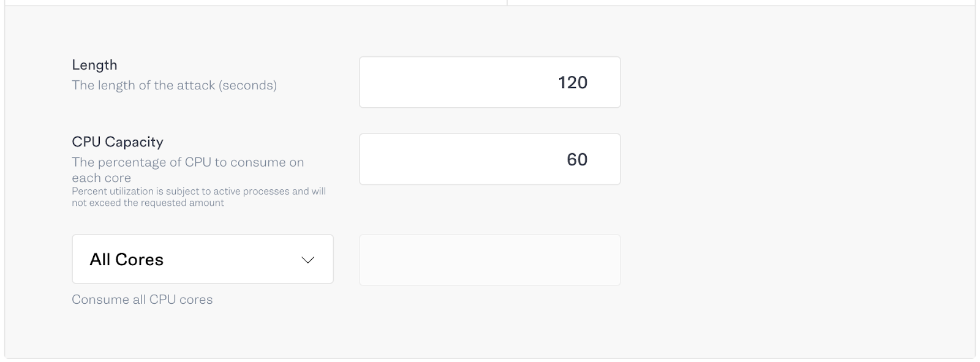Click the percent utilization disclaimer text
Image resolution: width=980 pixels, height=362 pixels.
tap(199, 197)
